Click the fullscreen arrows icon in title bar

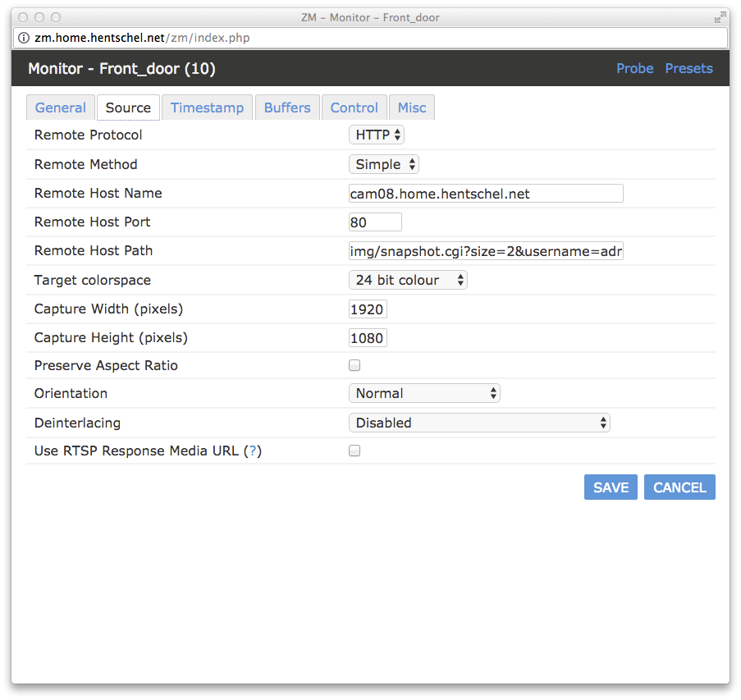tap(720, 18)
